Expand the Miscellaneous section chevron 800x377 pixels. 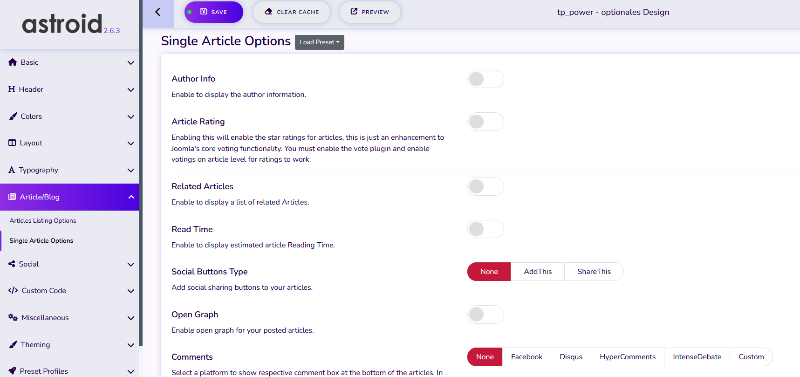(x=131, y=318)
